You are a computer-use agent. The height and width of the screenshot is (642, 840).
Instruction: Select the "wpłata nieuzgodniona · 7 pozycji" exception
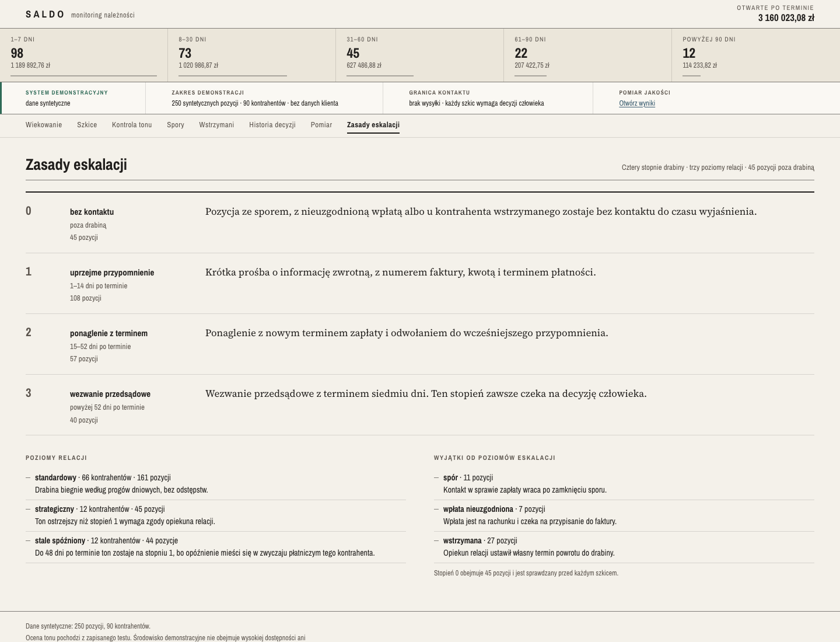624,515
